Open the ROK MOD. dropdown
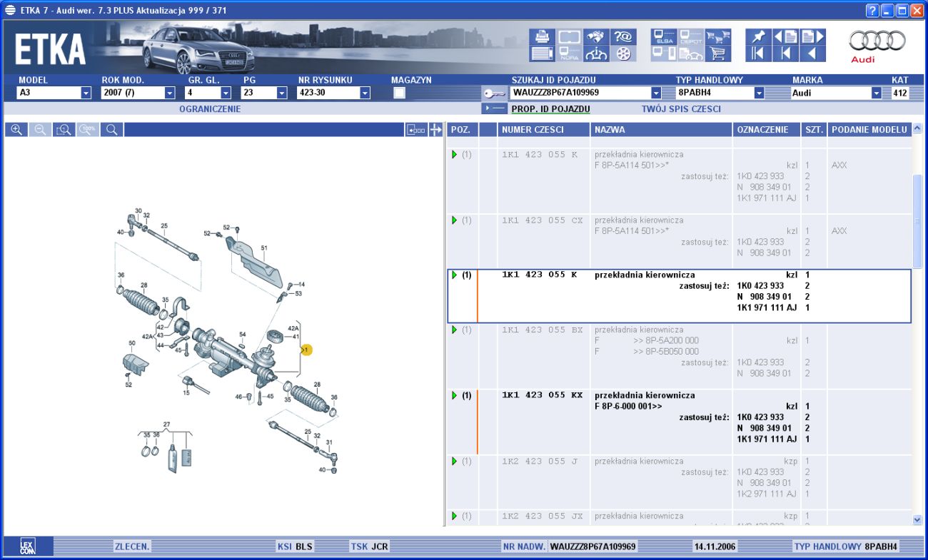The height and width of the screenshot is (560, 928). pyautogui.click(x=169, y=93)
